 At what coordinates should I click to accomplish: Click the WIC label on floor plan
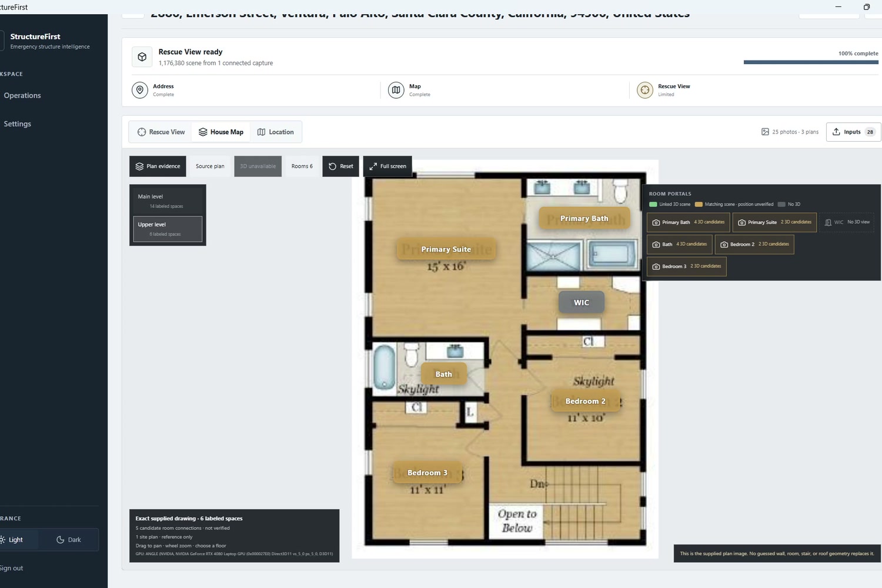(582, 302)
